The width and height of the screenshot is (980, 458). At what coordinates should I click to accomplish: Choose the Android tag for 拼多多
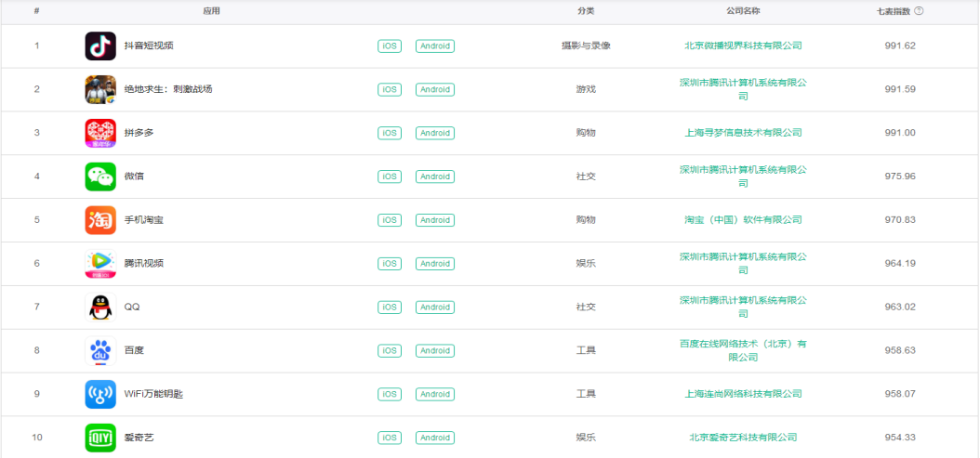434,133
